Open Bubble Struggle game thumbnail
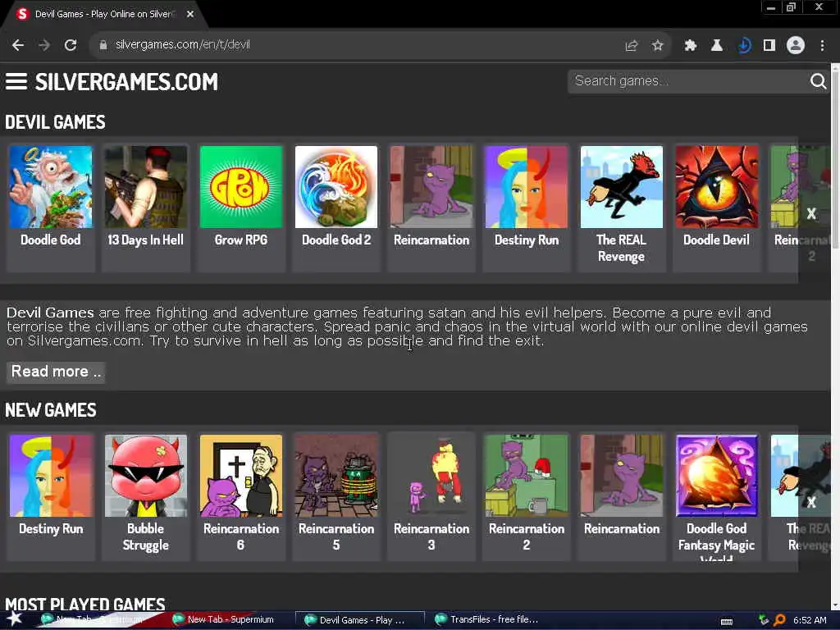This screenshot has width=840, height=630. 146,476
